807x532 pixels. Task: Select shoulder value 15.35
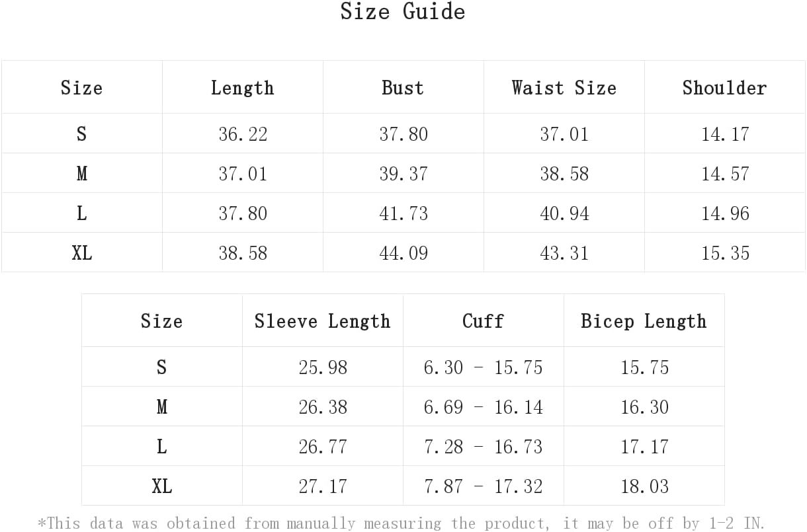pos(725,252)
